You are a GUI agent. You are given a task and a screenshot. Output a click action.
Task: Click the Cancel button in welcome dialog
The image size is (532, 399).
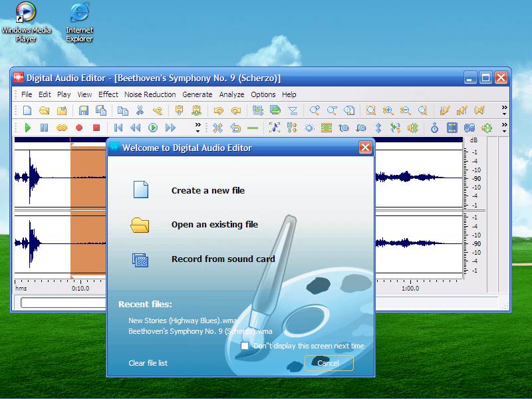[329, 363]
